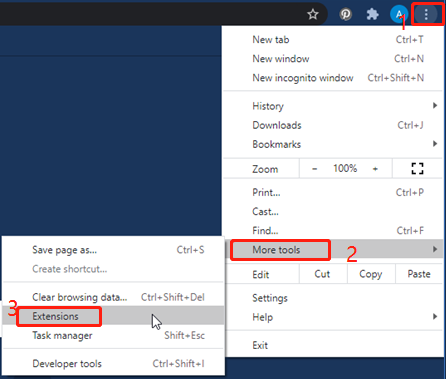This screenshot has height=379, width=446.
Task: Click the Paste button
Action: [x=419, y=274]
